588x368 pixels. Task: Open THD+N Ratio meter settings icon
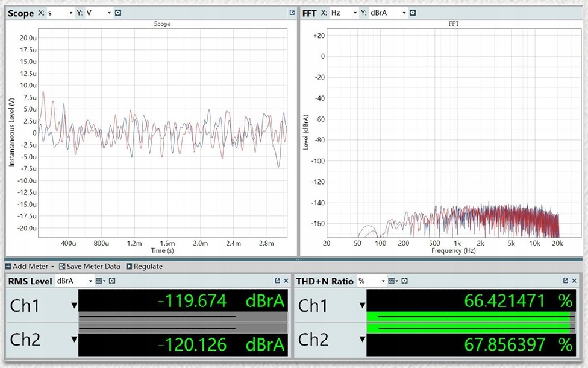tap(403, 281)
